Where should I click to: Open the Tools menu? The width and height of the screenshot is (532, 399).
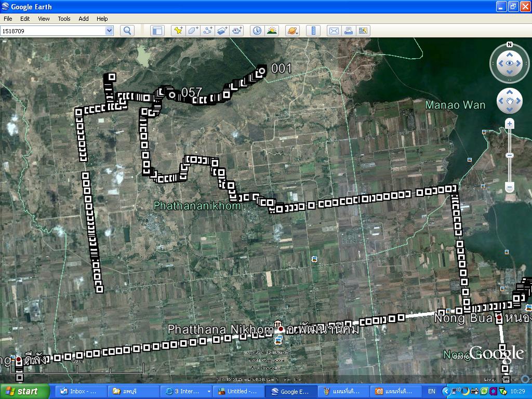[64, 19]
